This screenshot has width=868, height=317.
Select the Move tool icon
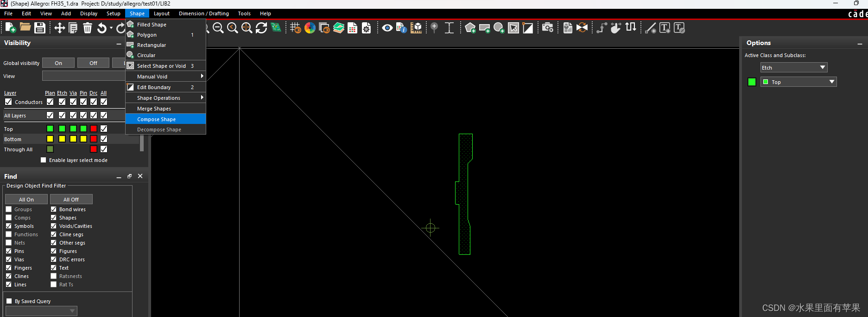point(59,28)
